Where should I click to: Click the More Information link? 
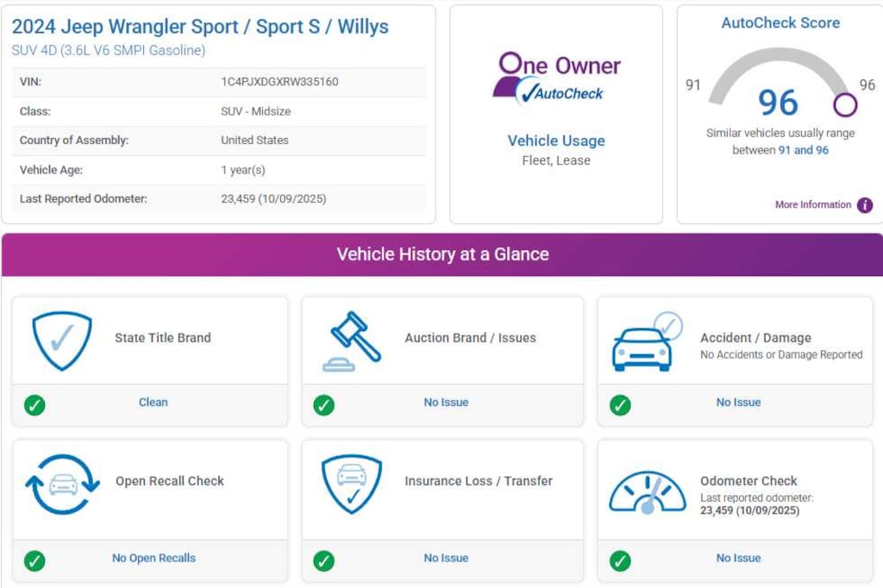point(812,205)
